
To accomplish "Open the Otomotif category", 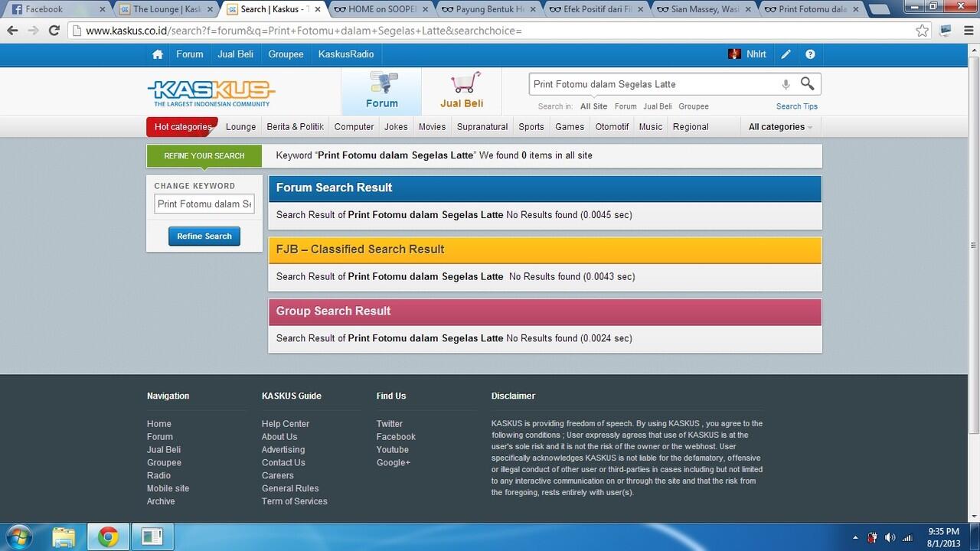I will [612, 127].
